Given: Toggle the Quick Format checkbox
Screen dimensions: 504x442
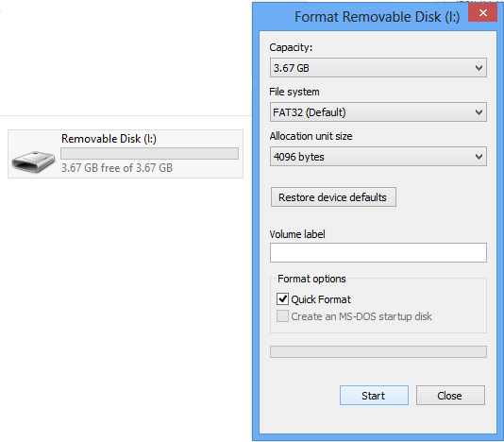Looking at the screenshot, I should coord(282,299).
